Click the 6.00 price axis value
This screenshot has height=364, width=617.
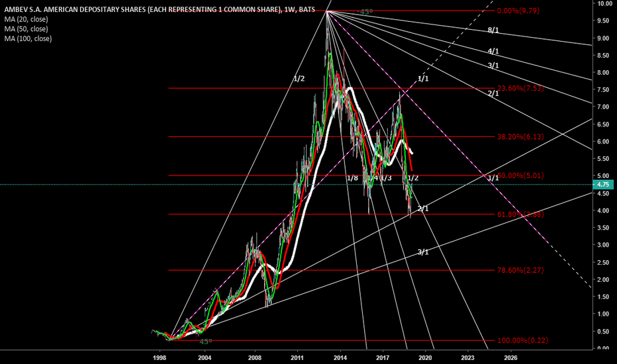click(604, 142)
